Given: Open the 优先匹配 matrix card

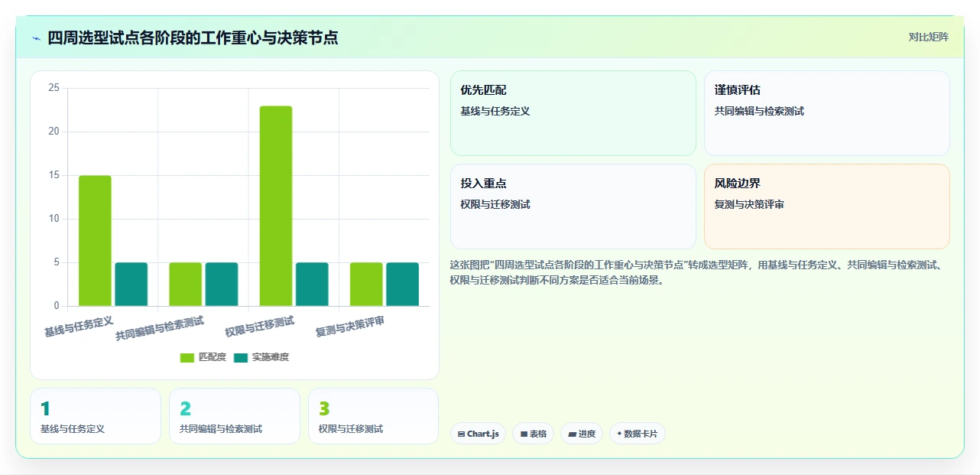Looking at the screenshot, I should click(573, 113).
